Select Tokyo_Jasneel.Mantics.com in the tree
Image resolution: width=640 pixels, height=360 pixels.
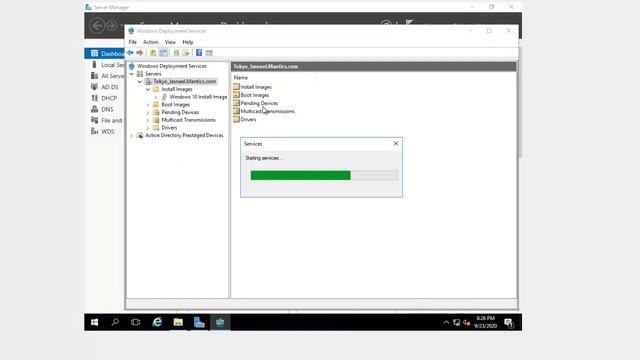click(x=184, y=81)
